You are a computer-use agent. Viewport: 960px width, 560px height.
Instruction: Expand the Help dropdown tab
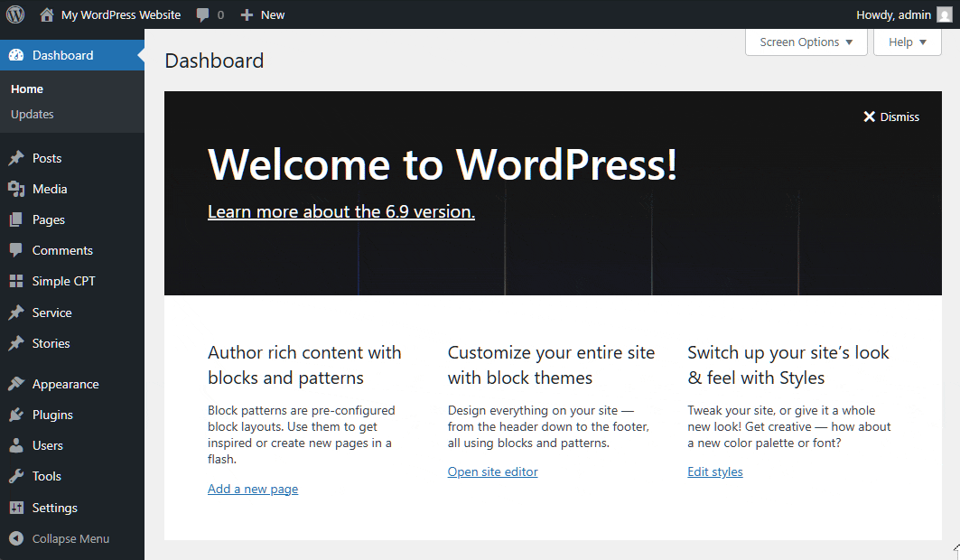pyautogui.click(x=907, y=42)
